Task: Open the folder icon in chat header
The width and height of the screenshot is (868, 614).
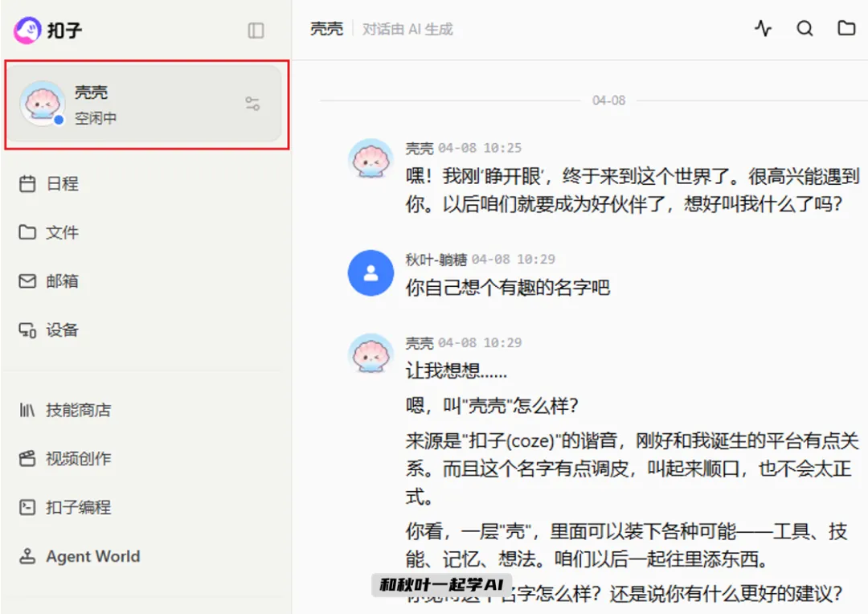Action: [x=846, y=27]
